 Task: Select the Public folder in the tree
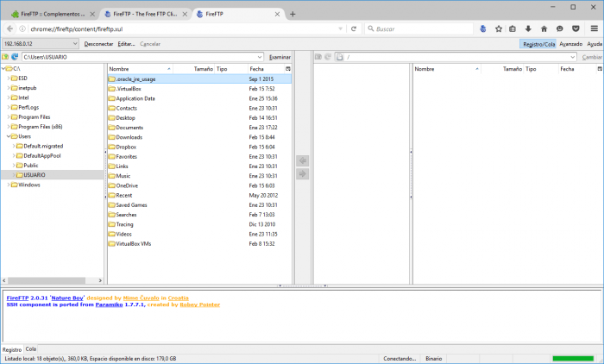click(31, 166)
